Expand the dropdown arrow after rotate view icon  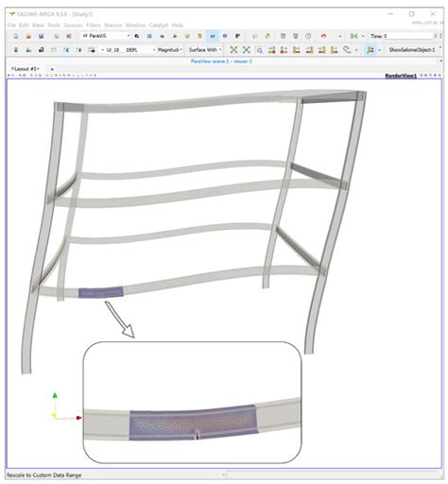click(356, 50)
